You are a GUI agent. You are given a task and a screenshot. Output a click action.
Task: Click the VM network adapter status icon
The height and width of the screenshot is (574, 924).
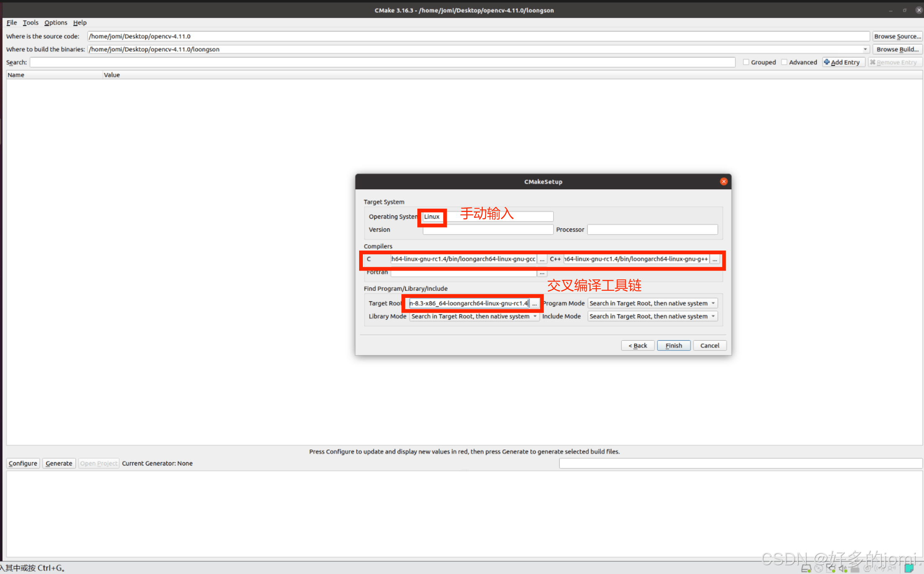pos(831,568)
